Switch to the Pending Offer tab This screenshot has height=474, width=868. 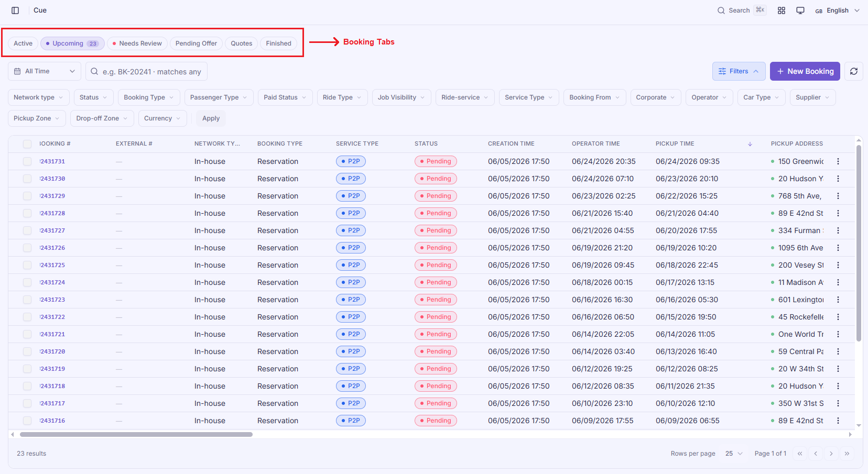click(196, 43)
